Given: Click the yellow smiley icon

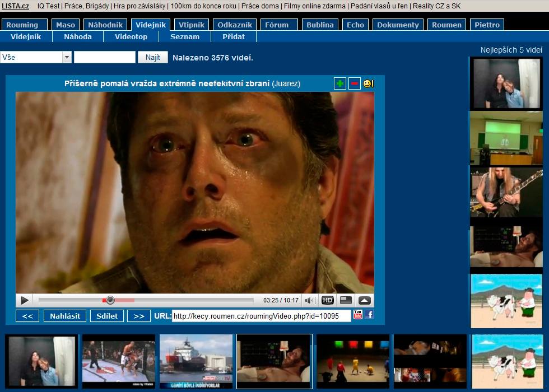Looking at the screenshot, I should 369,83.
